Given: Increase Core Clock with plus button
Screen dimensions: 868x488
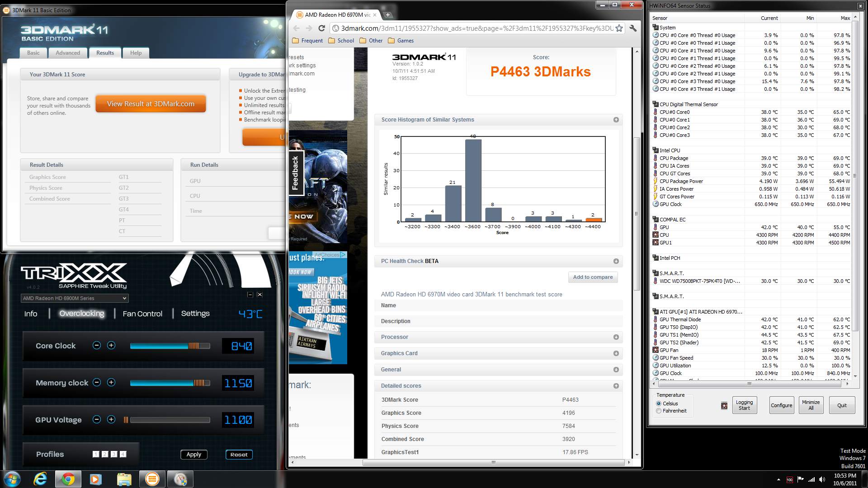Looking at the screenshot, I should [111, 345].
